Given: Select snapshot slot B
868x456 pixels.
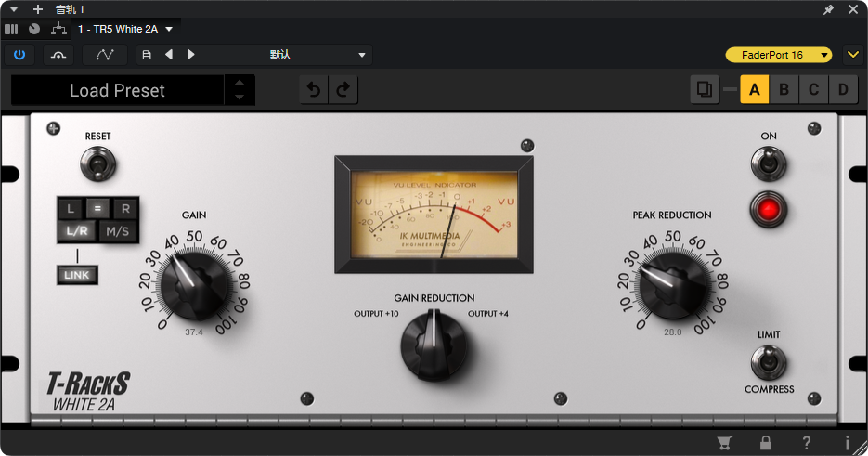Looking at the screenshot, I should [x=784, y=89].
